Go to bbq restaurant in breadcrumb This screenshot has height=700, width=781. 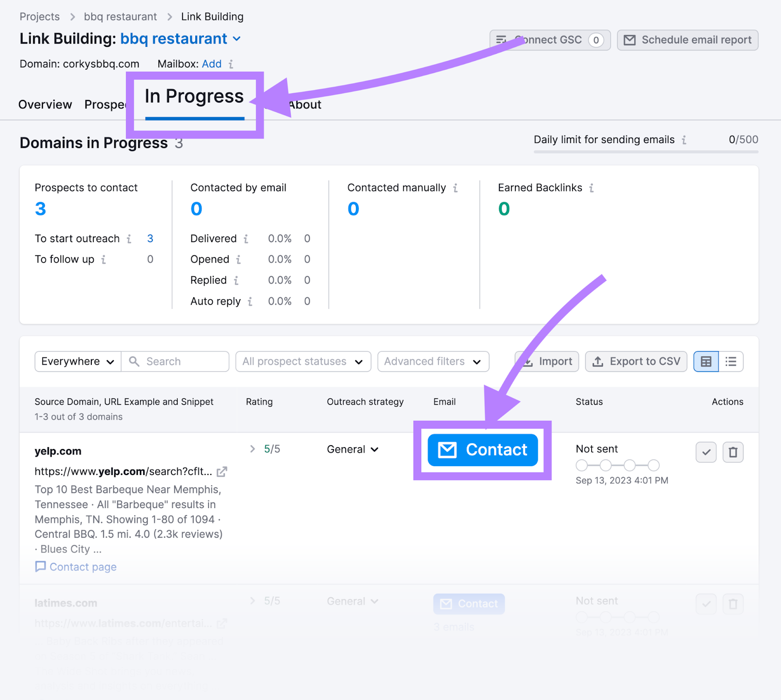click(120, 17)
